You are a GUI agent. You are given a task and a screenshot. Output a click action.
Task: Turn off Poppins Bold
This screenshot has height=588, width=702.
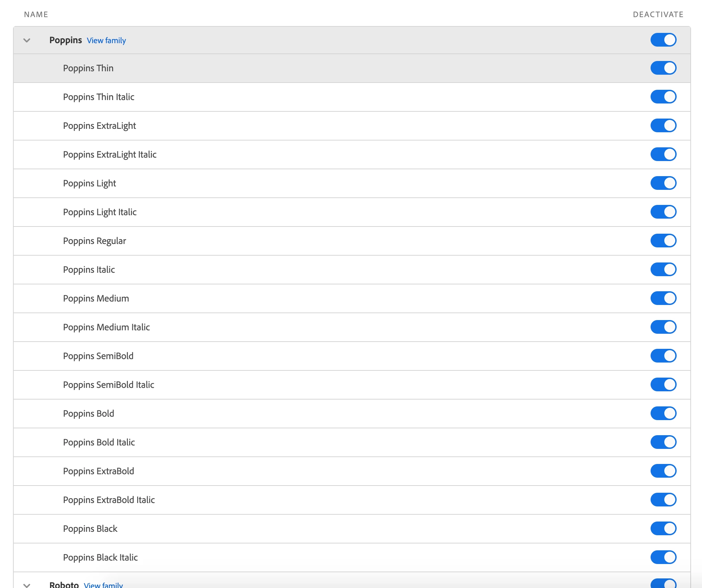663,413
